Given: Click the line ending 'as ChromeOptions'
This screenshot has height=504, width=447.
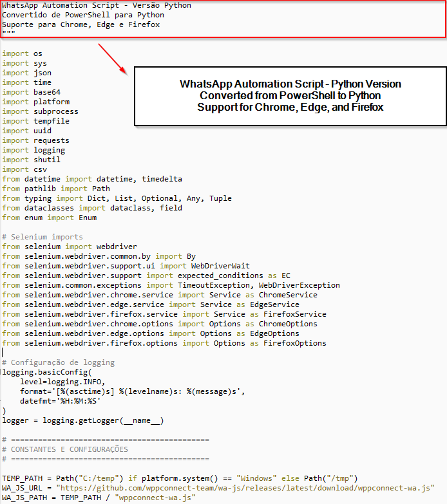Looking at the screenshot, I should (160, 324).
